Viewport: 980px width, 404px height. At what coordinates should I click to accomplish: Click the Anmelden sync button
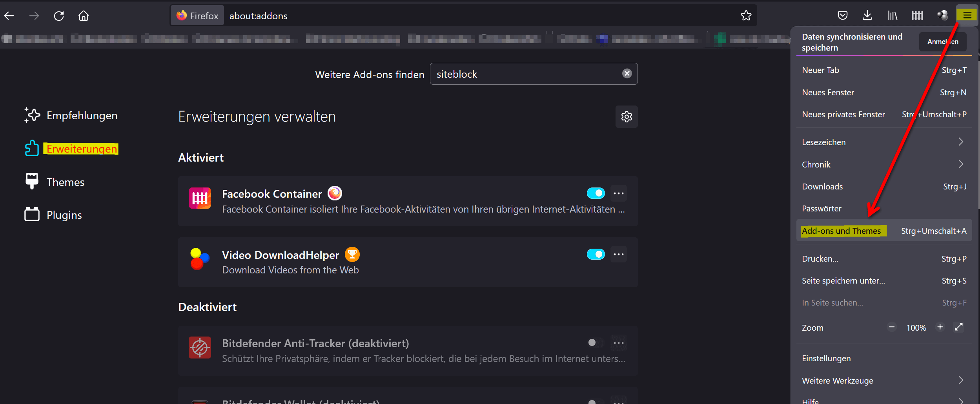click(x=943, y=42)
